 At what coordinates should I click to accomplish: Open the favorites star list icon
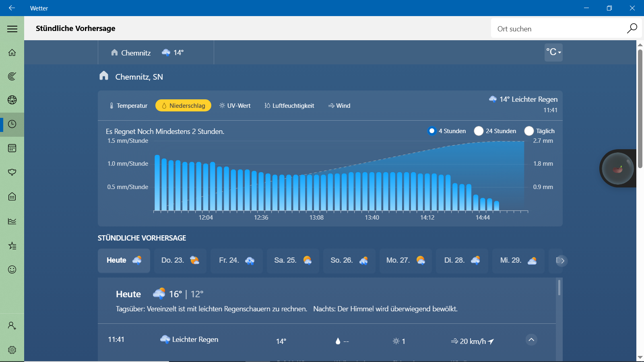point(12,245)
